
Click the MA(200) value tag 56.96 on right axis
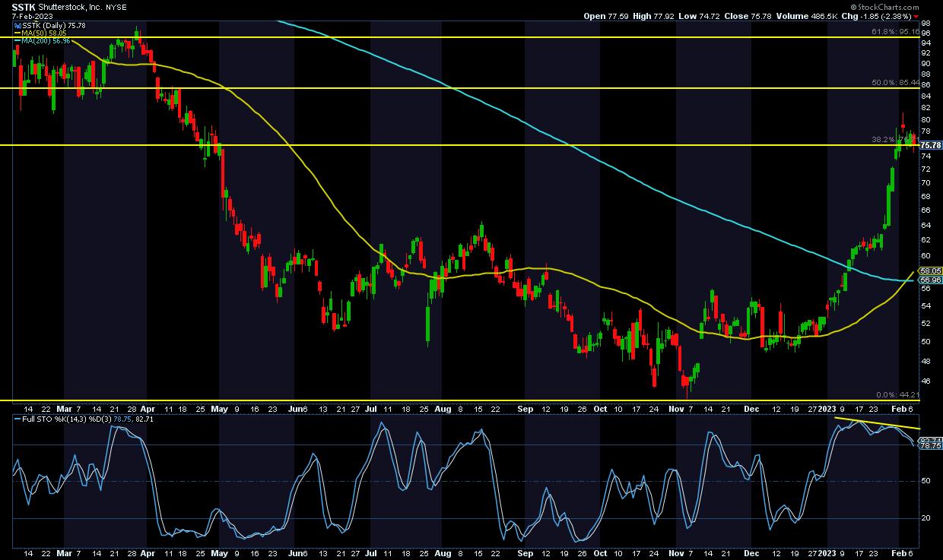pos(931,280)
